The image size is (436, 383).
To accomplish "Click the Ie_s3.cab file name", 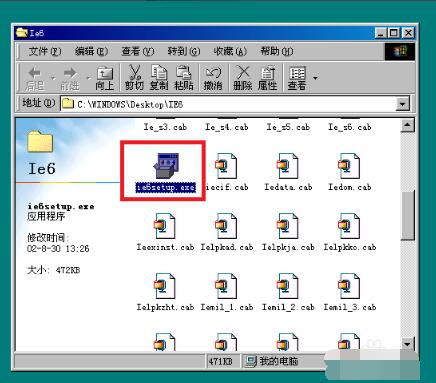I will (165, 127).
